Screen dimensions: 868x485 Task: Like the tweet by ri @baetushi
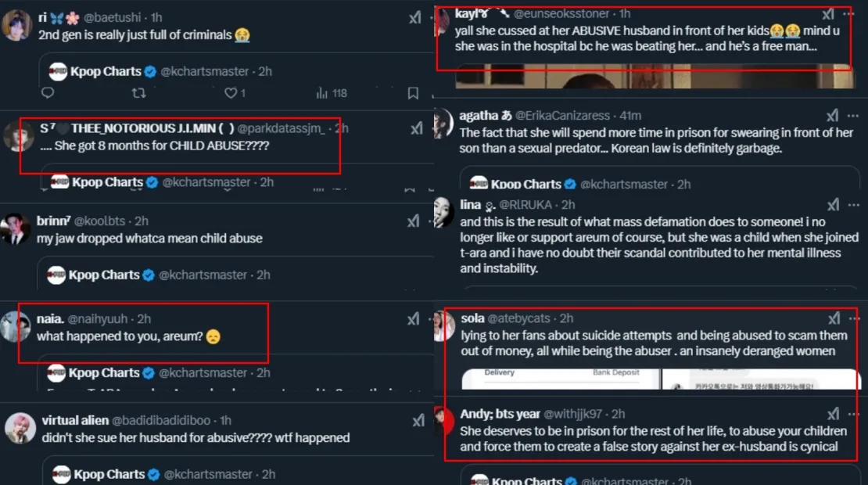coord(231,93)
